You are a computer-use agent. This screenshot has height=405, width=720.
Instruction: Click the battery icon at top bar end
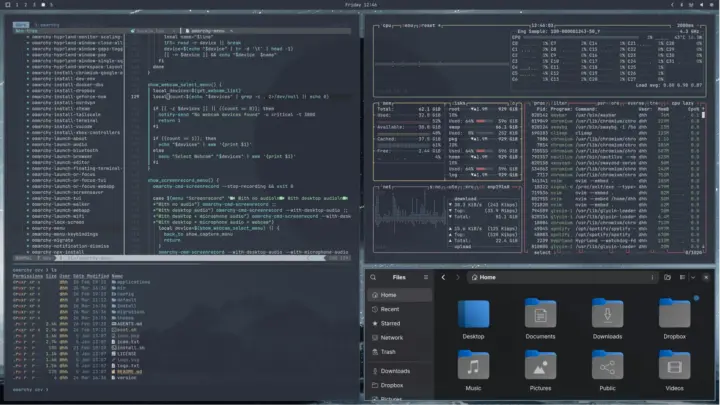point(710,5)
